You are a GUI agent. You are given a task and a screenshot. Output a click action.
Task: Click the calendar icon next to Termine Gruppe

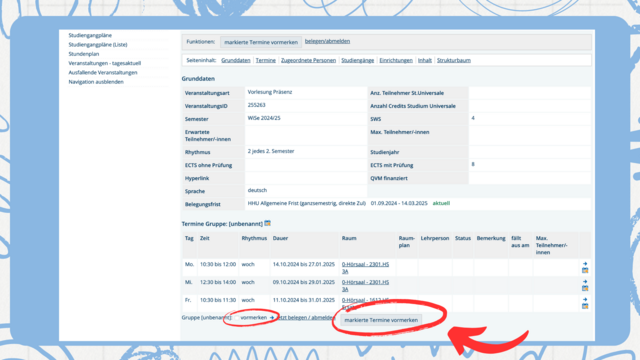tap(267, 223)
